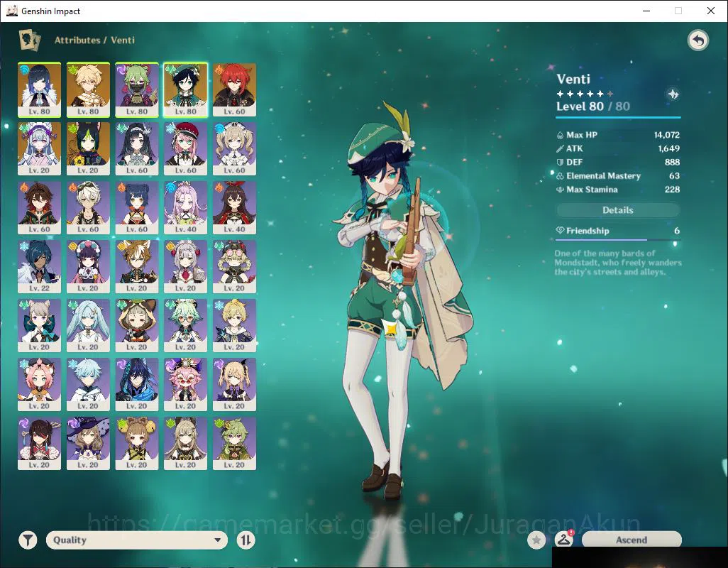Click the ATK 1,649 stat row
This screenshot has width=728, height=568.
[618, 148]
